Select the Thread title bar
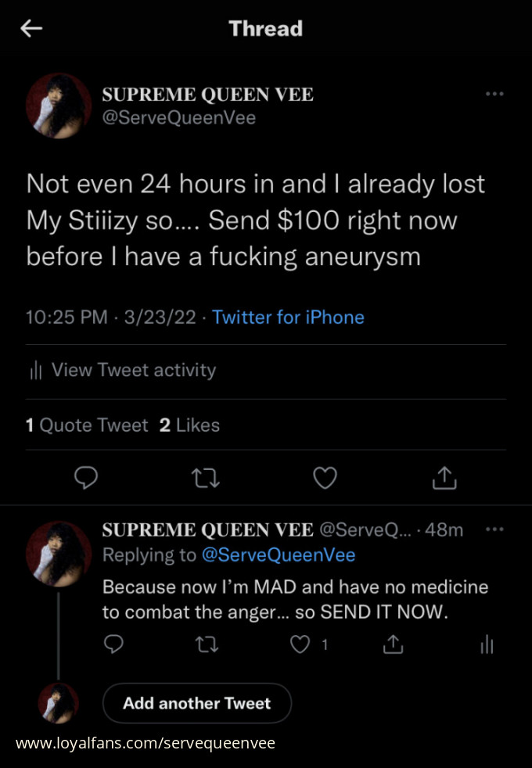 [x=266, y=28]
